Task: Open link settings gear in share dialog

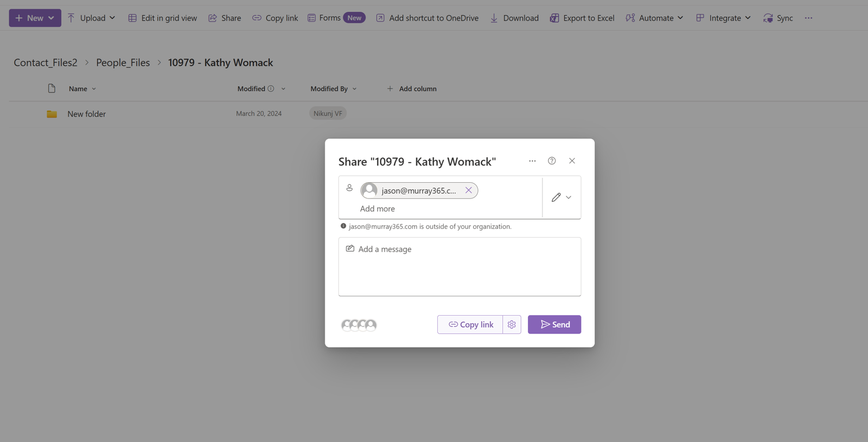Action: tap(512, 324)
